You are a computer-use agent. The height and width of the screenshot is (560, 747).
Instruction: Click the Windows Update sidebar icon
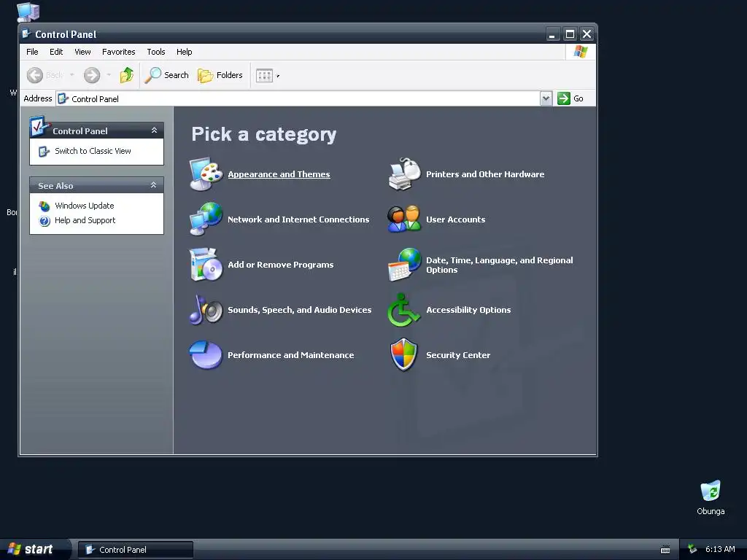(44, 206)
